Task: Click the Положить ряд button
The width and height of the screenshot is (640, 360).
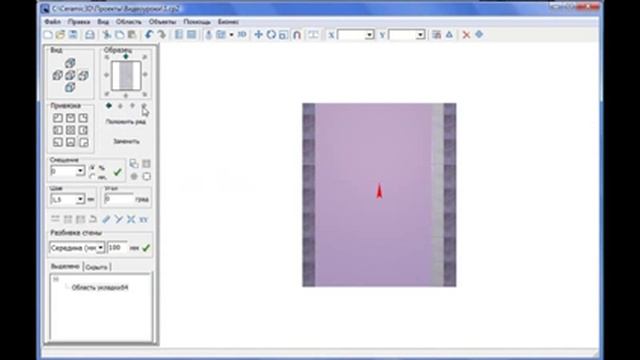Action: point(126,122)
